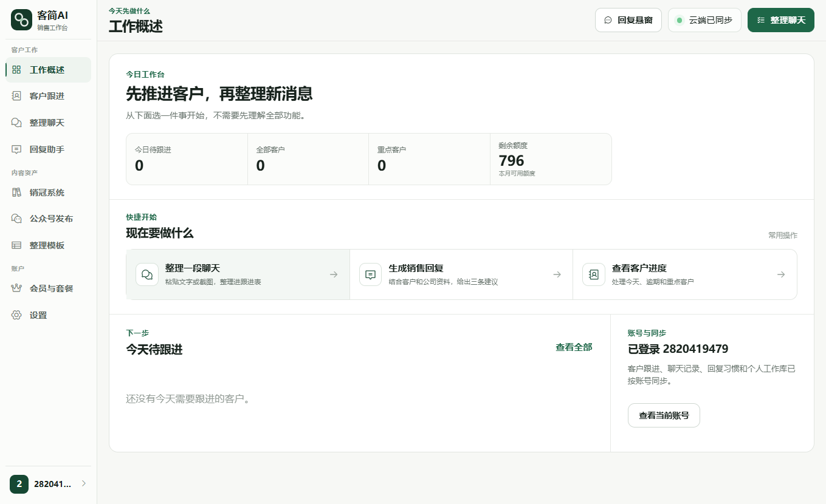
Task: Expand the account menu chevron in sidebar
Action: point(83,484)
